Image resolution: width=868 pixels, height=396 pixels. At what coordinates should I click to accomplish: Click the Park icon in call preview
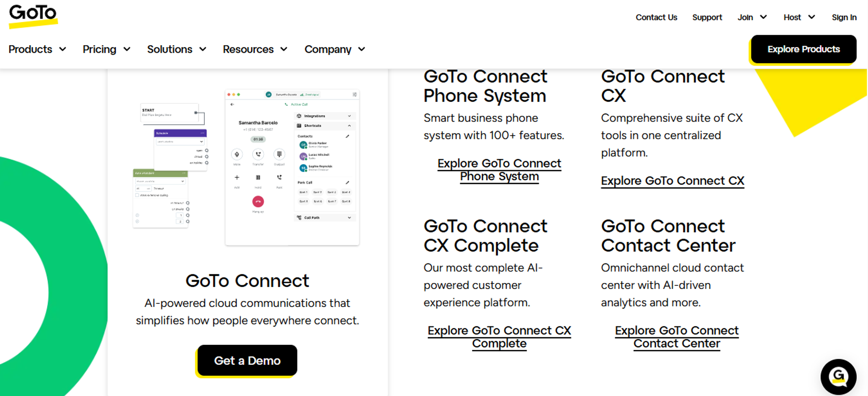[279, 178]
